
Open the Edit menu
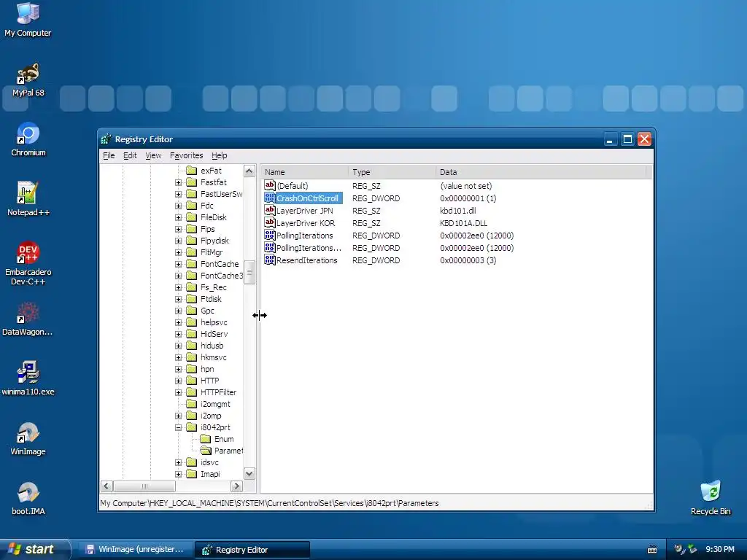(x=130, y=155)
